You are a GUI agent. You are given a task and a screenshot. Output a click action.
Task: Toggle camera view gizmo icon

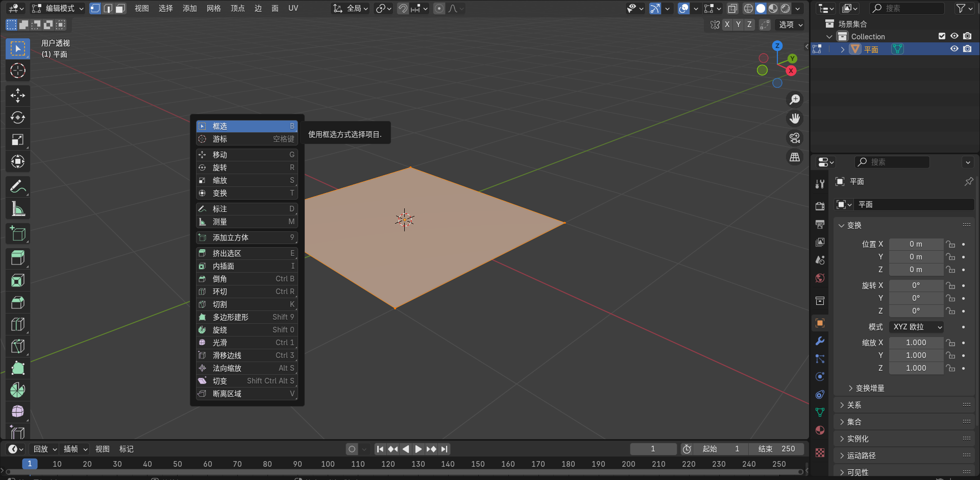tap(795, 138)
